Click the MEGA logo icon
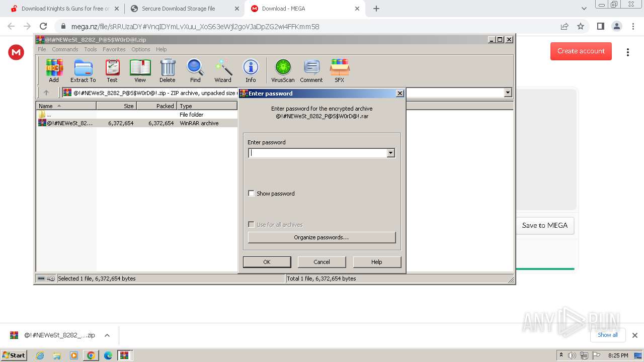644x362 pixels. click(16, 52)
